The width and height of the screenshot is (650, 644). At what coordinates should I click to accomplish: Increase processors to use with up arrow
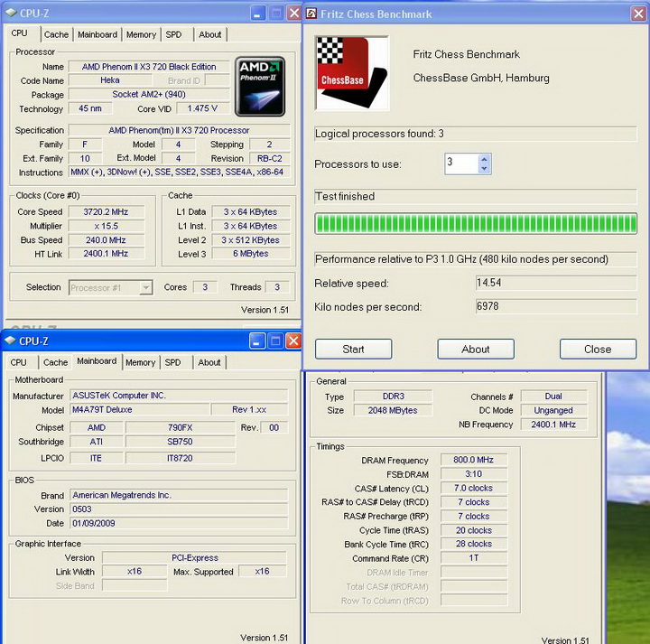coord(484,159)
